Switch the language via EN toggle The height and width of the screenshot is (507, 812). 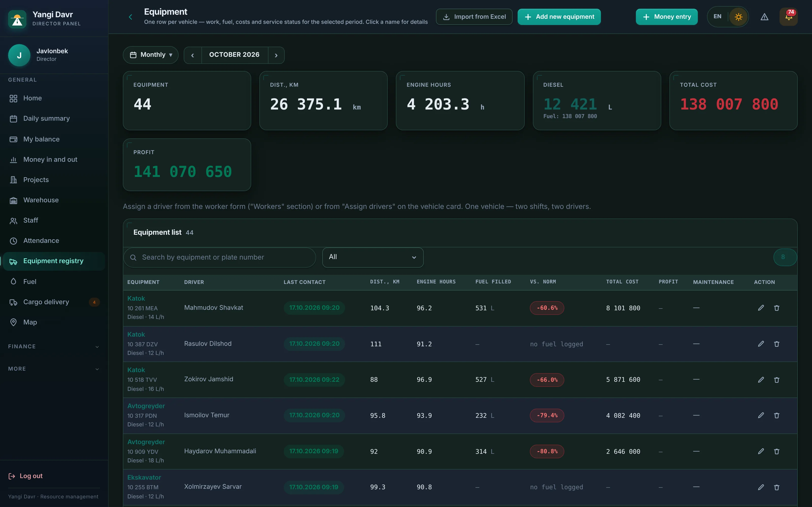[x=717, y=16]
